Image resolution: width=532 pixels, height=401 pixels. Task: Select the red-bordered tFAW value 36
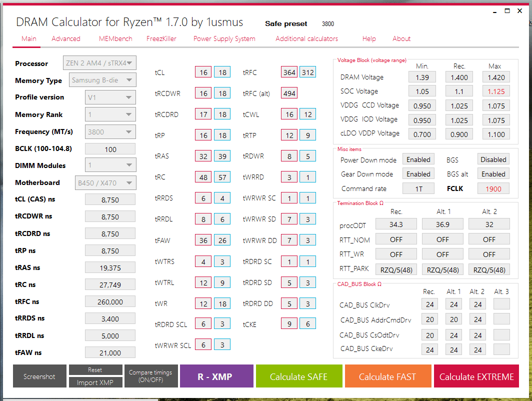[203, 240]
